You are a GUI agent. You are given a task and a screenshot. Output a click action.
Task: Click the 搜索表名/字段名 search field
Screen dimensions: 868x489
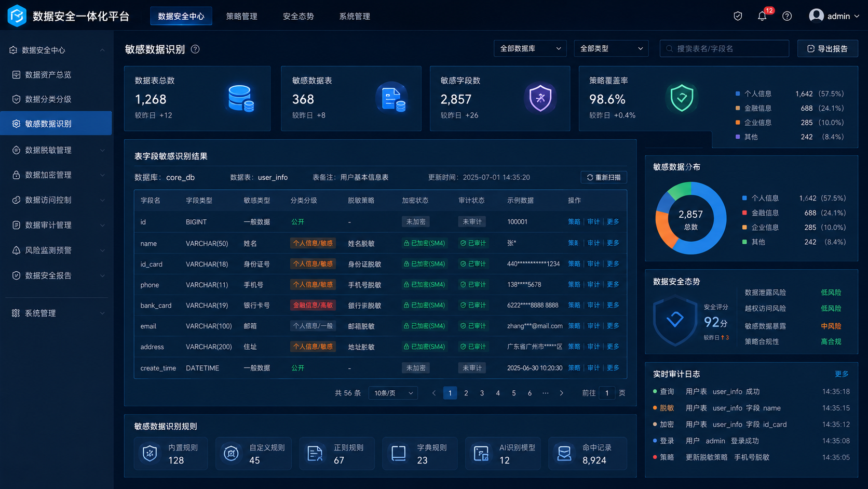[724, 48]
